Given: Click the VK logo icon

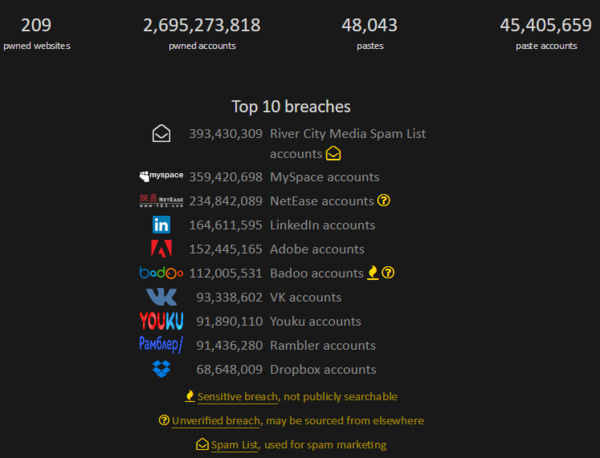Looking at the screenshot, I should click(x=161, y=297).
